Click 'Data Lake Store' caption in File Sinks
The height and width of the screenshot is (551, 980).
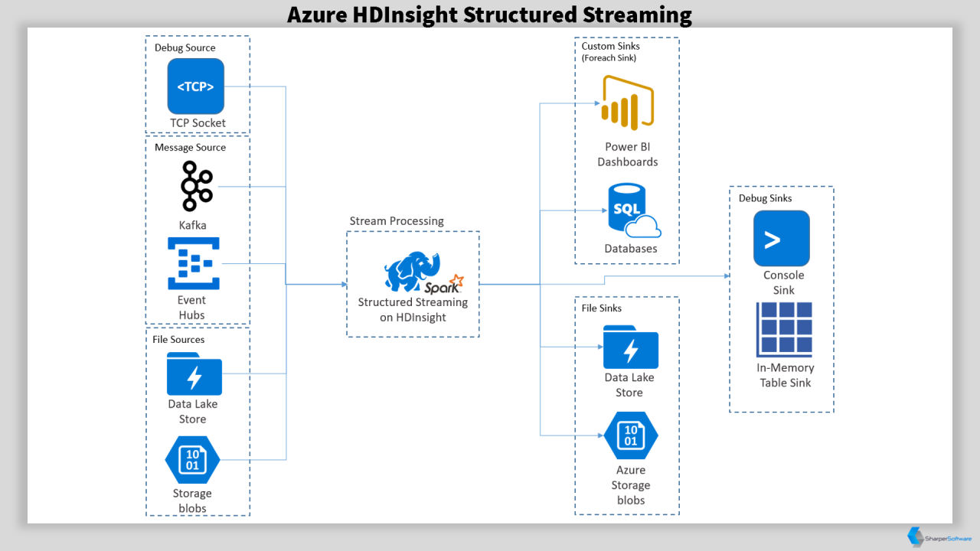629,385
